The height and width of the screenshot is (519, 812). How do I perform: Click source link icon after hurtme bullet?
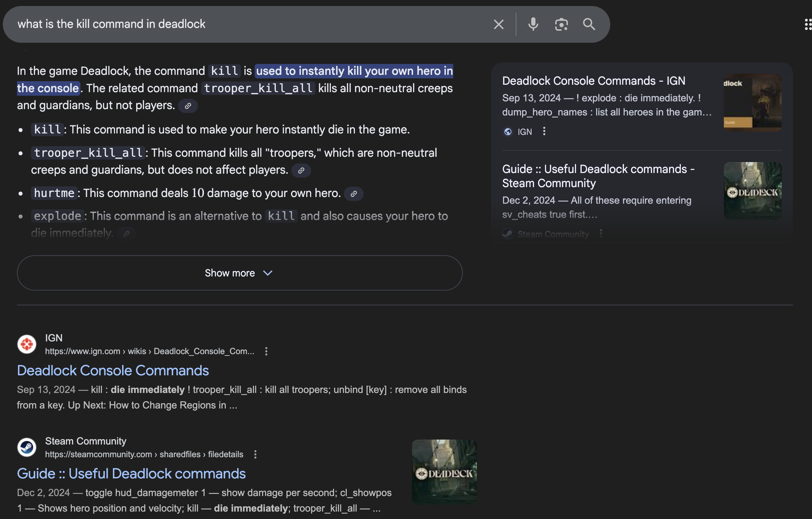tap(353, 193)
